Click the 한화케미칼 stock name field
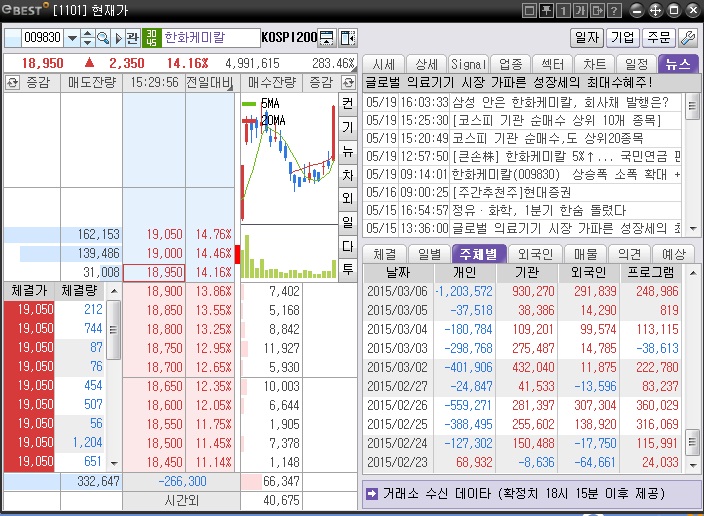Image resolution: width=704 pixels, height=516 pixels. (210, 38)
